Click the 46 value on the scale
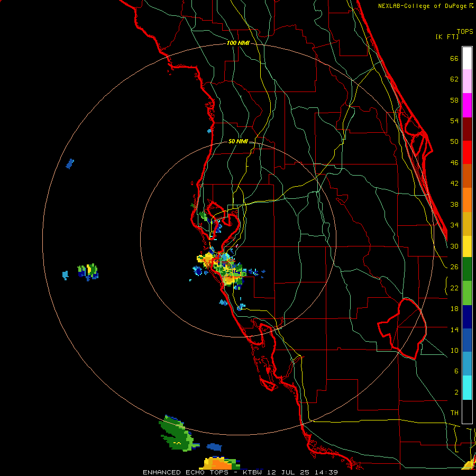 click(x=454, y=163)
